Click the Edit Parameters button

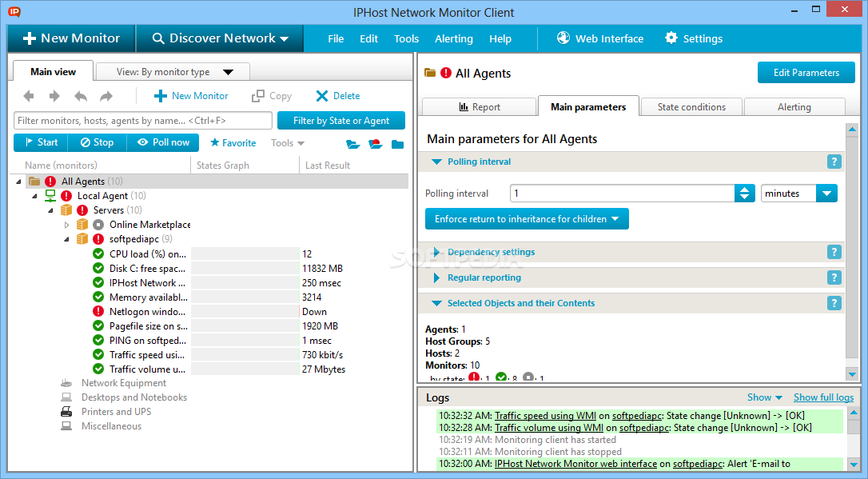(806, 73)
